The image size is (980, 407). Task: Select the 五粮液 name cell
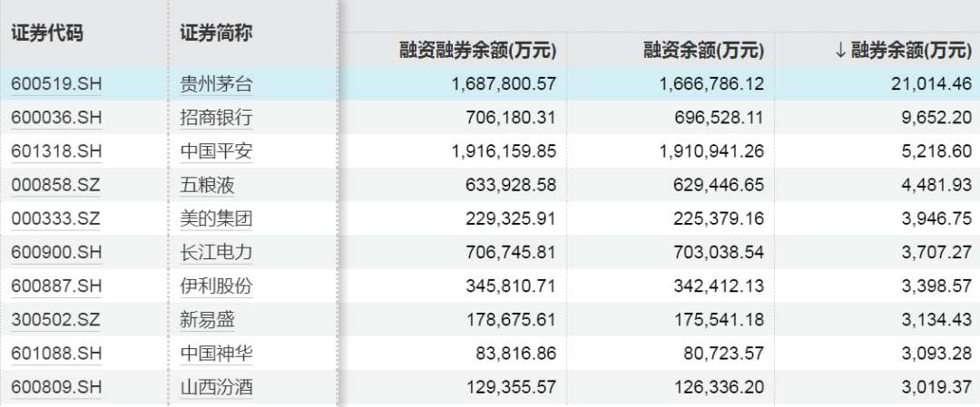coord(207,186)
